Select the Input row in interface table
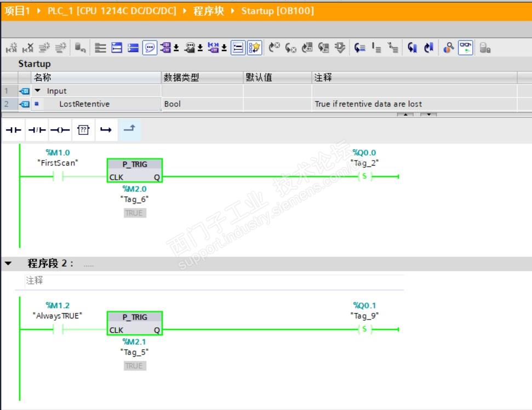 [x=259, y=91]
